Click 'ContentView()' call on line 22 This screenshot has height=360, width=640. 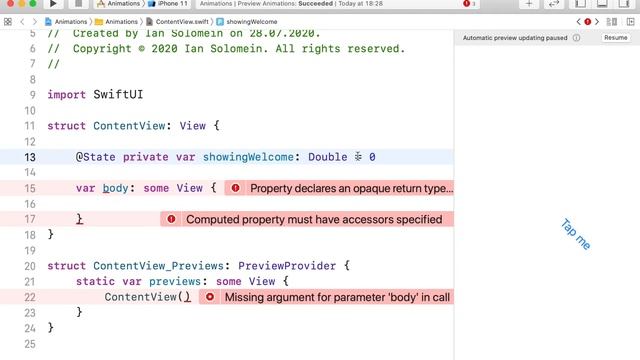pyautogui.click(x=147, y=297)
